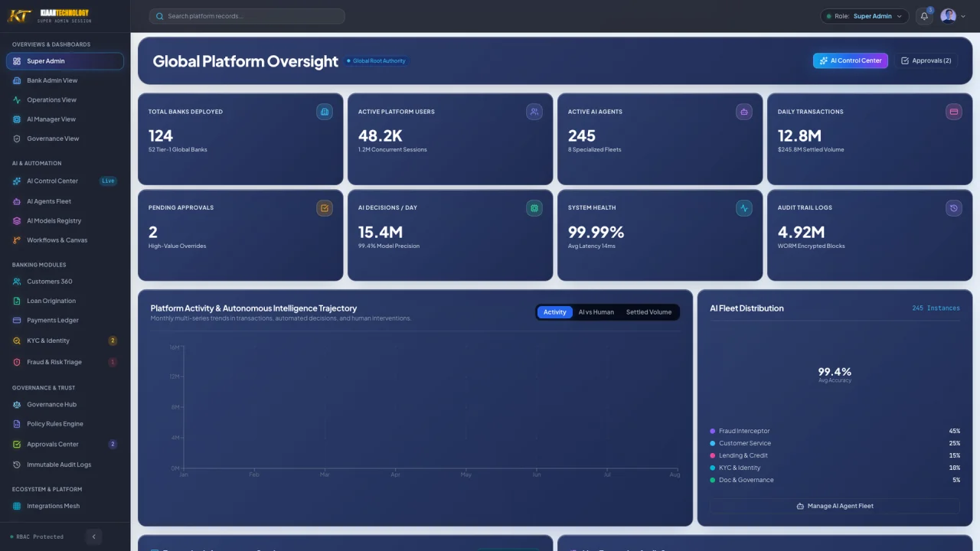Click the Search platform records field
980x551 pixels.
tap(247, 16)
